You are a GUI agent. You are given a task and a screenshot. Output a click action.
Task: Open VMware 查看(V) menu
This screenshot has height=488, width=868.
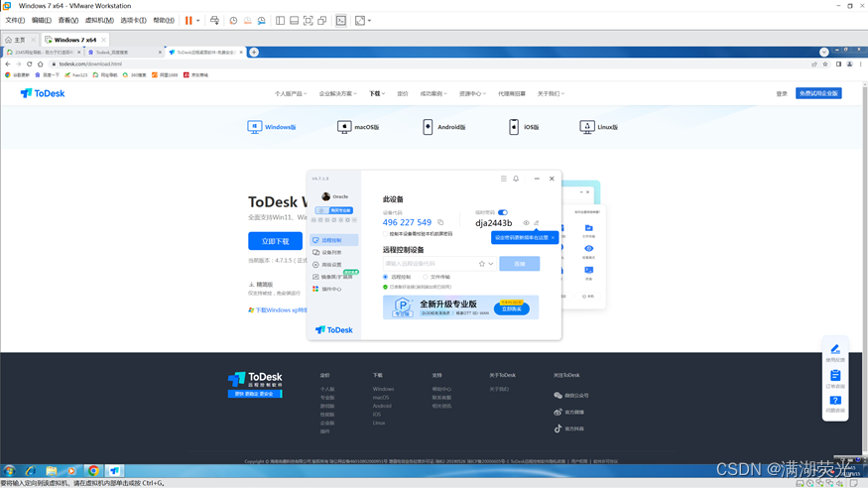68,21
